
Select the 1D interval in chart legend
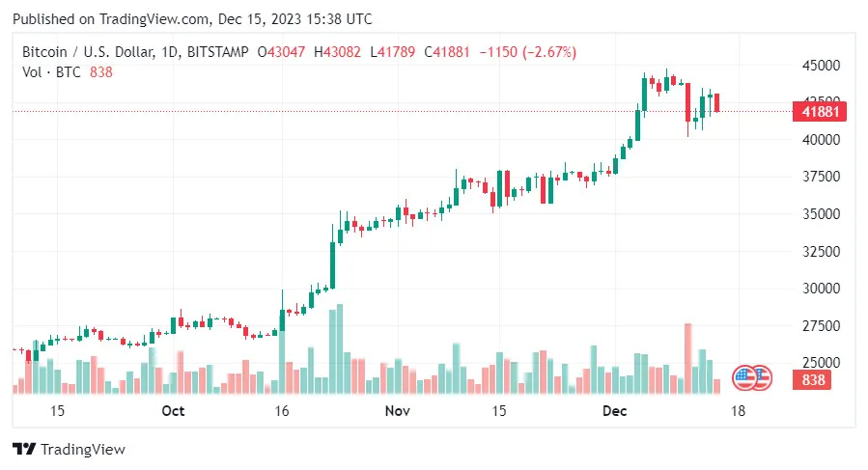pos(170,51)
